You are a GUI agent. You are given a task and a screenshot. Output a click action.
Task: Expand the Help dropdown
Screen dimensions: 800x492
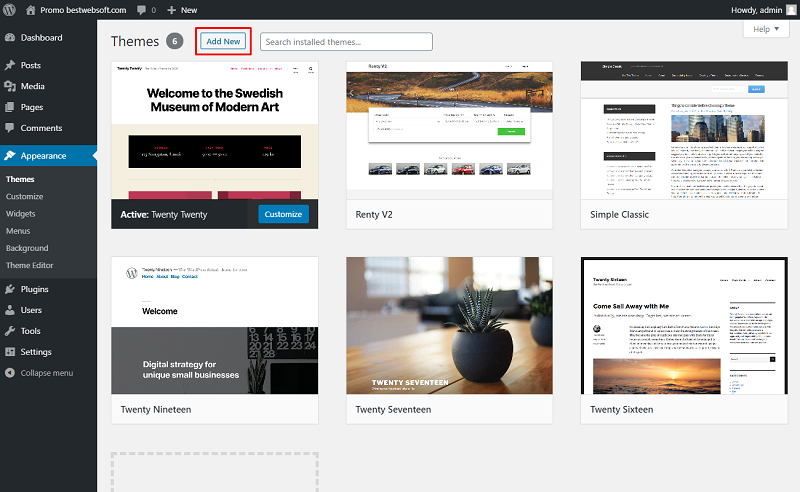[x=766, y=29]
